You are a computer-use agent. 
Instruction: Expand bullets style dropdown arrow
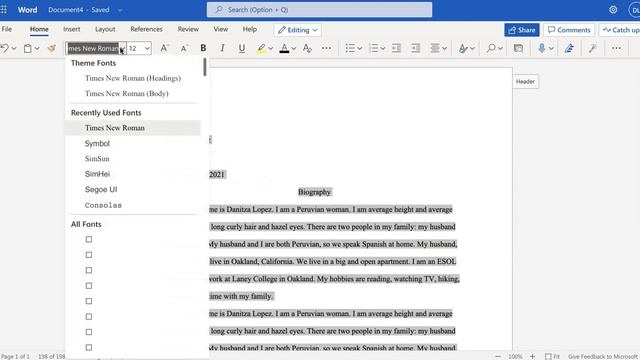(x=360, y=49)
